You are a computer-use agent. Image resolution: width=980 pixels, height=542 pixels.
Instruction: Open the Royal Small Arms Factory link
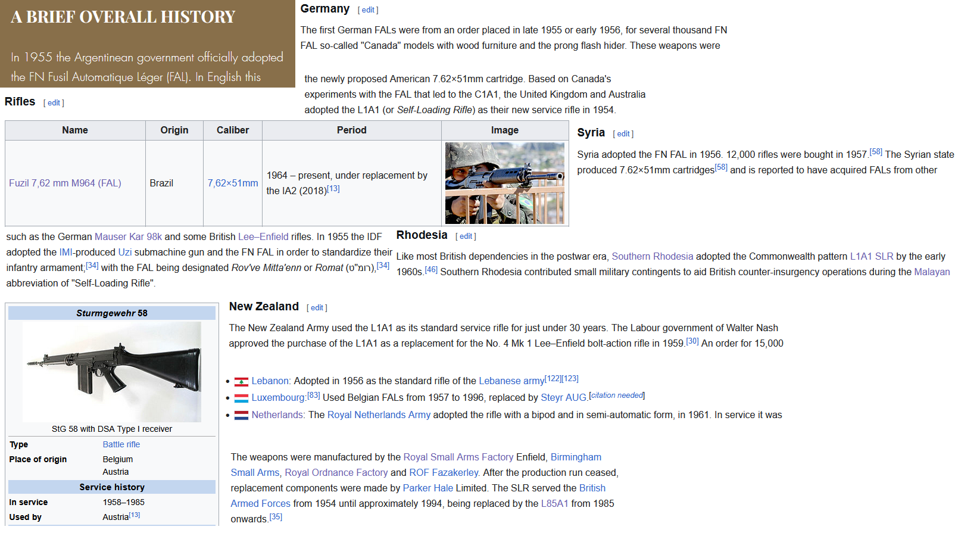point(458,457)
